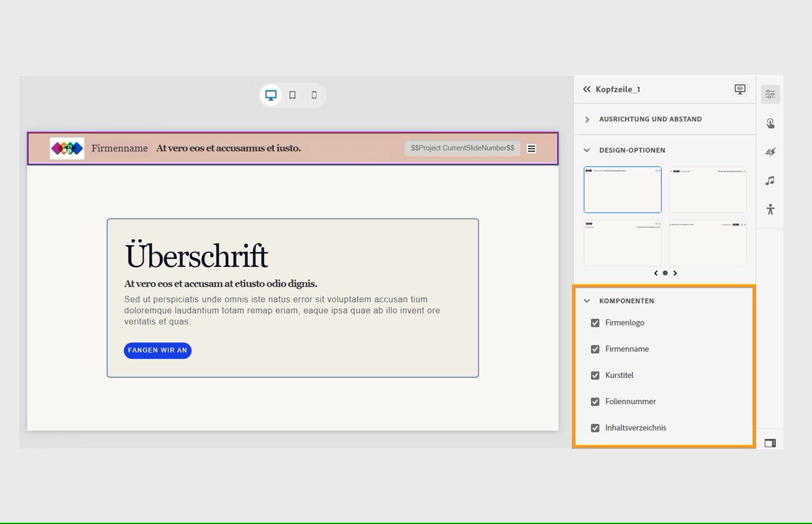Select the header course title text
Image resolution: width=812 pixels, height=524 pixels.
point(228,148)
